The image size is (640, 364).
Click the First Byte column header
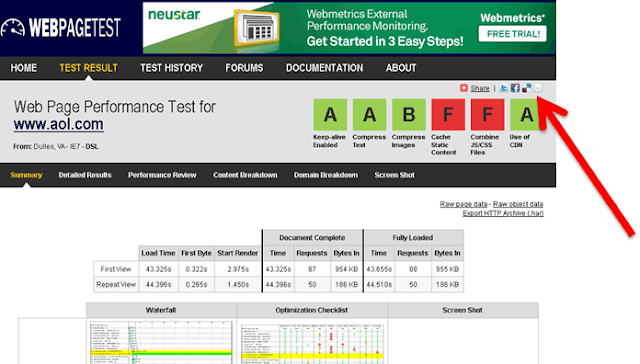tap(196, 253)
